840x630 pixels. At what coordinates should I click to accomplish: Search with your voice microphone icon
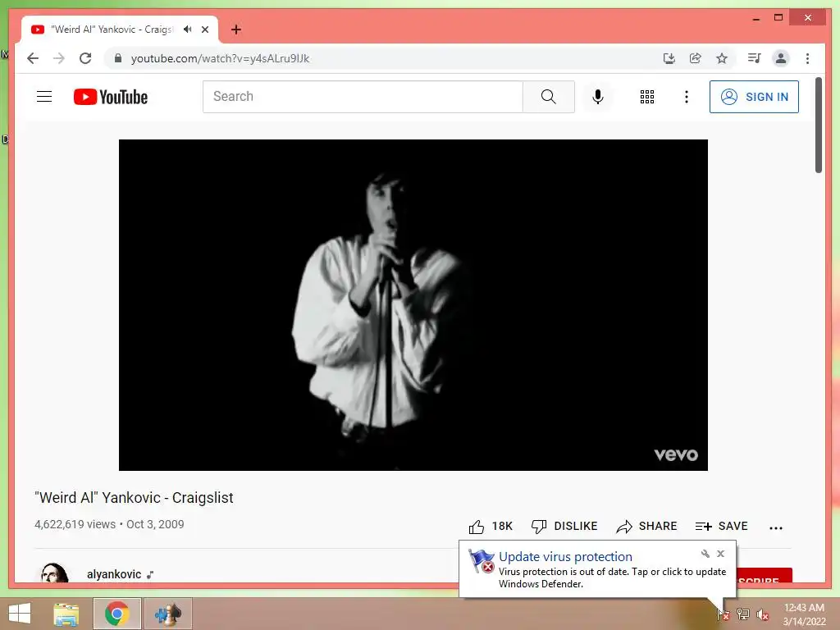click(598, 97)
